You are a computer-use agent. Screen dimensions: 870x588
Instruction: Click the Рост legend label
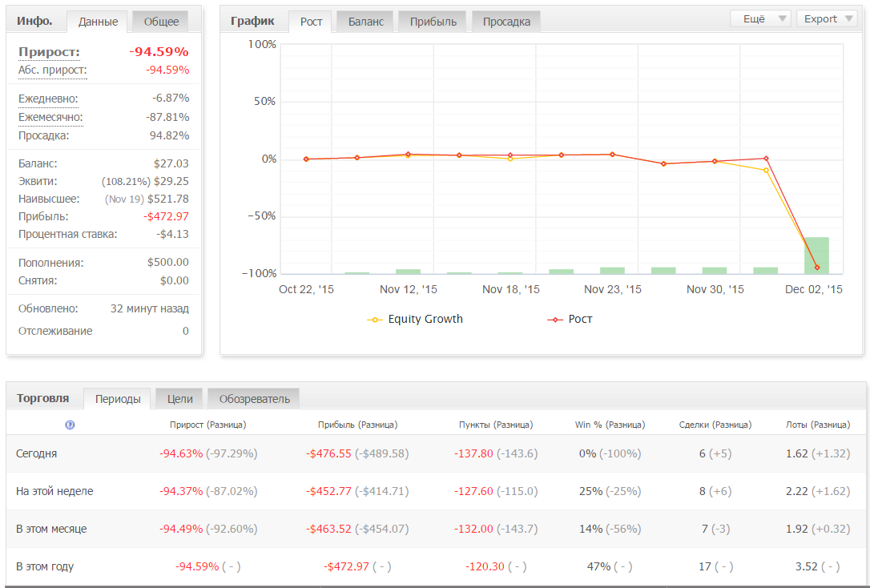click(580, 320)
